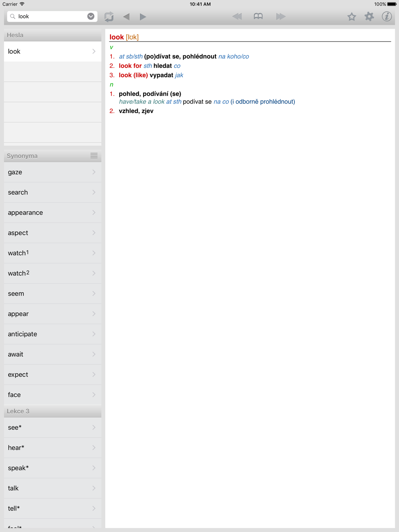Jump to previous entry, double left arrow
399x532 pixels.
click(x=237, y=16)
